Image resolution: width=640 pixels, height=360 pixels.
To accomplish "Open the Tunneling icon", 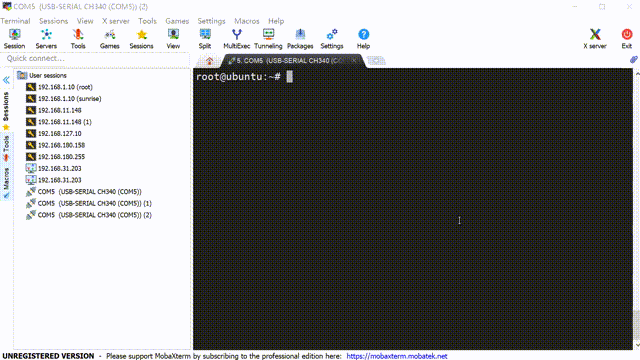I will (268, 39).
